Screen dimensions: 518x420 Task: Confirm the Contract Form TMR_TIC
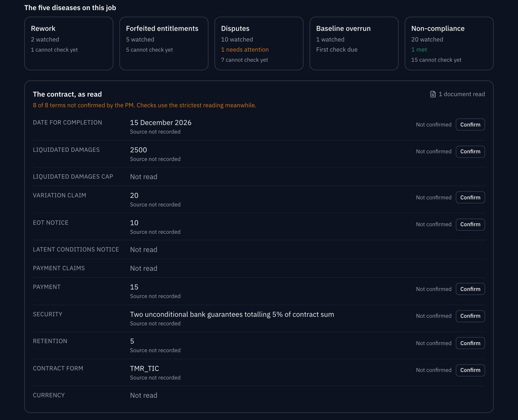(x=470, y=370)
